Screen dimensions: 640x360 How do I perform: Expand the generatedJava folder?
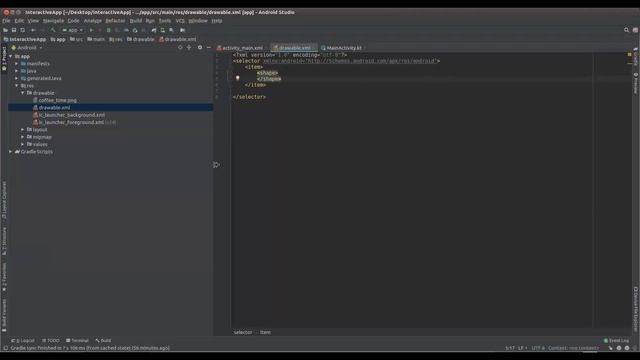coord(17,78)
